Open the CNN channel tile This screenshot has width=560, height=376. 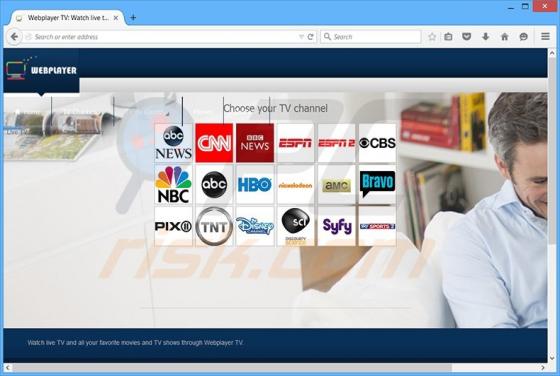pyautogui.click(x=214, y=143)
